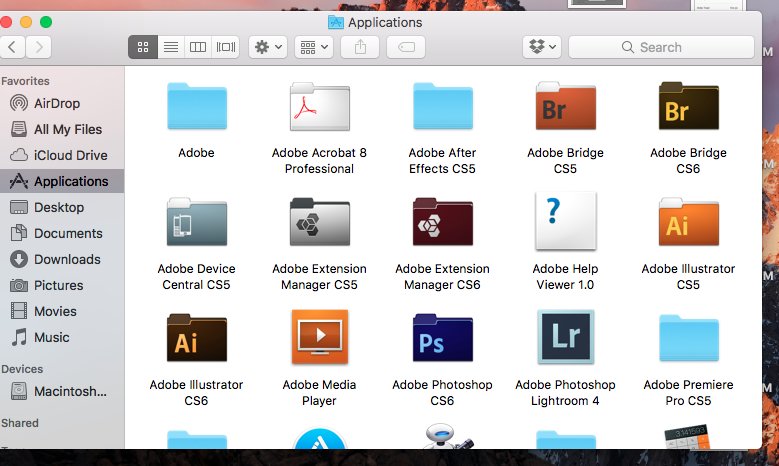
Task: Open Movies in the sidebar
Action: pos(62,311)
